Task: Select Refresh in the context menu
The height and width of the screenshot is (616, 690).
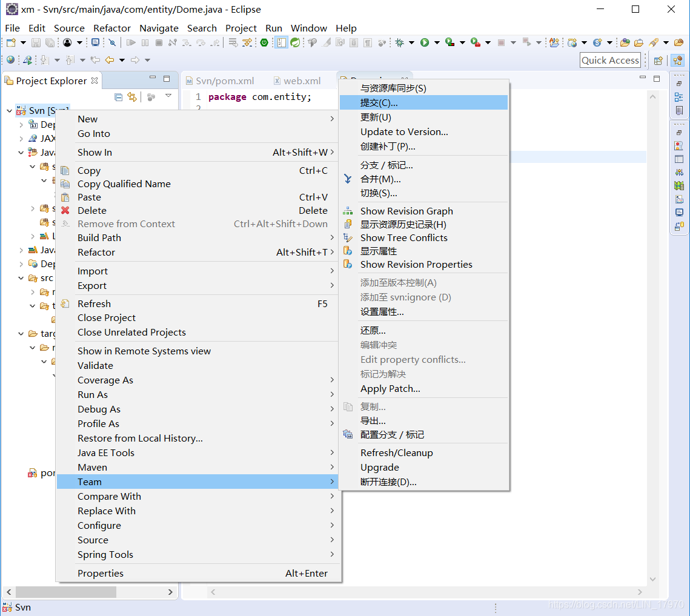Action: [197, 303]
